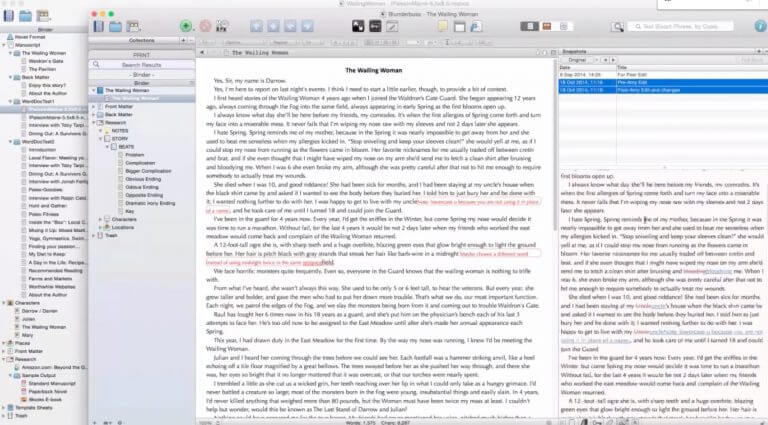This screenshot has height=425, width=768.
Task: Go back with editor header left arrow
Action: point(202,52)
